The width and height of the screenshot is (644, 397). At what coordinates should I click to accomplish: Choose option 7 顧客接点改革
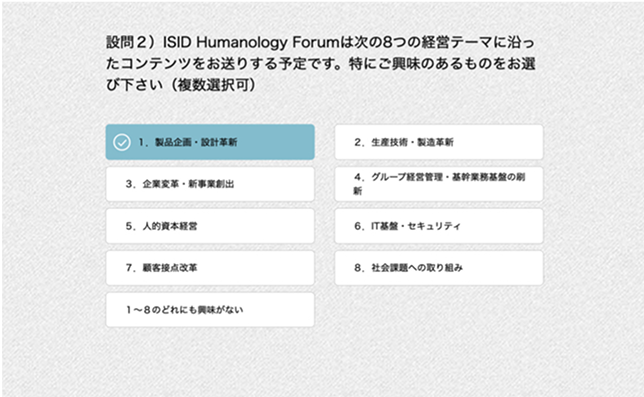click(x=210, y=268)
